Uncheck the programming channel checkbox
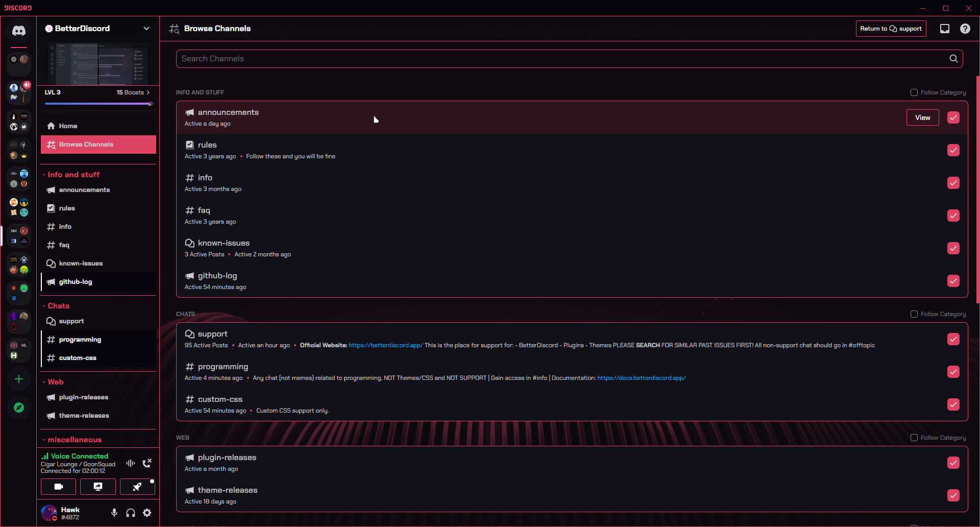Screen dimensions: 980x527 pos(953,372)
